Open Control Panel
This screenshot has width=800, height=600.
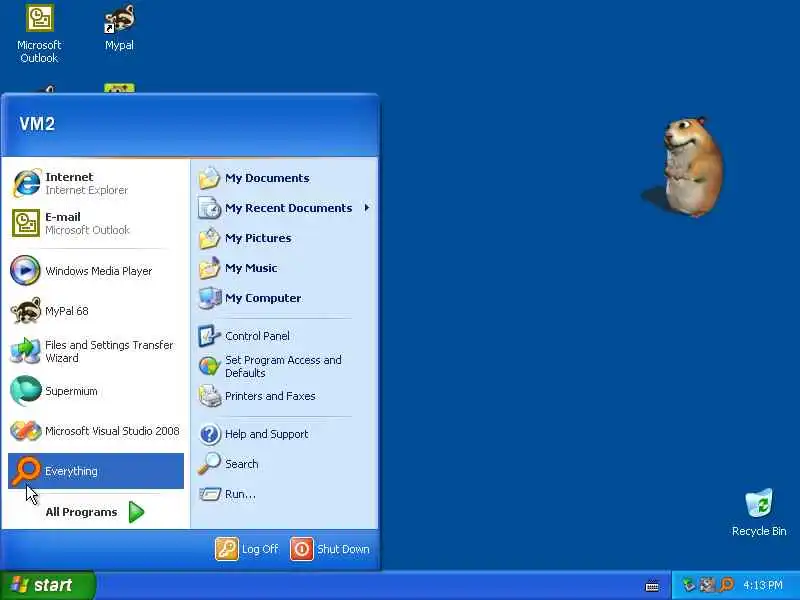284,336
